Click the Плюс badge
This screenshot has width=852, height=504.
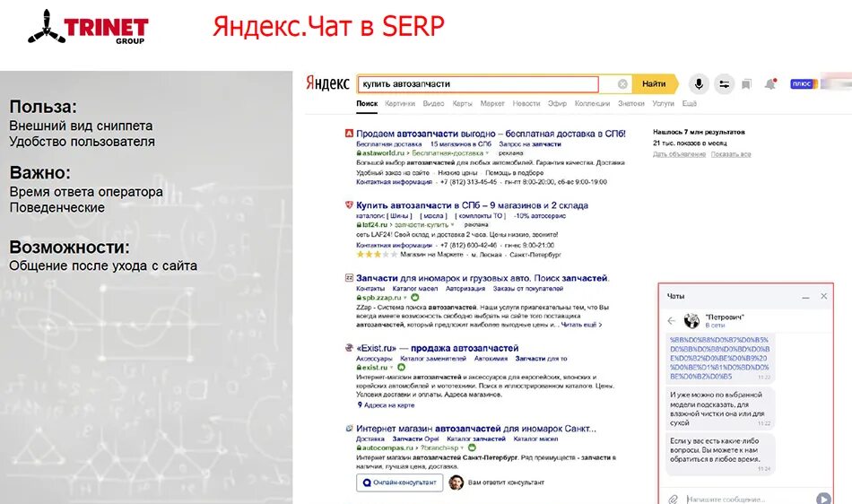804,83
